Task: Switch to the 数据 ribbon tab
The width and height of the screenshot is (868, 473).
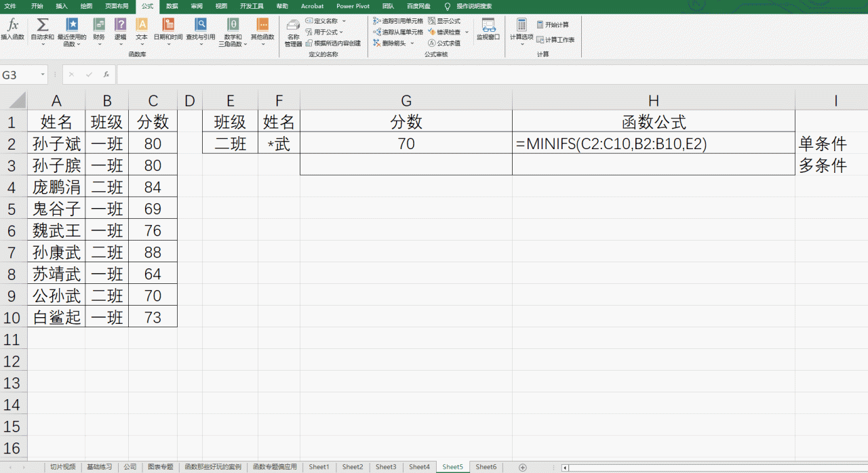Action: click(172, 5)
